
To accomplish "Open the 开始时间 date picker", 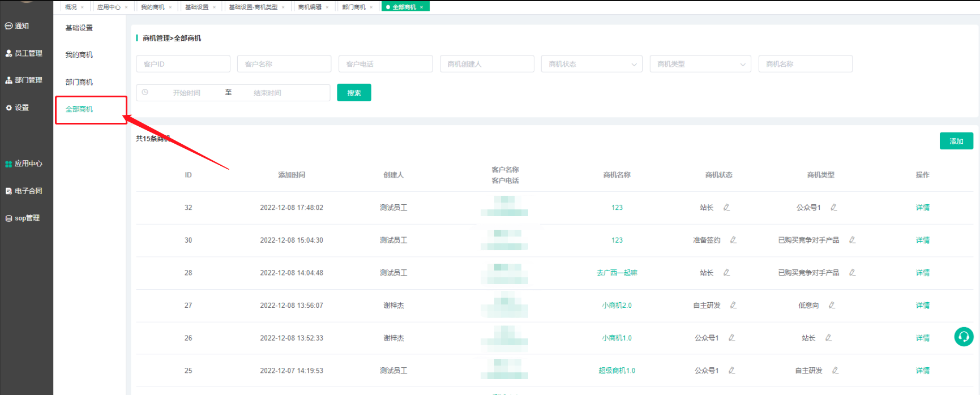I will pos(186,93).
